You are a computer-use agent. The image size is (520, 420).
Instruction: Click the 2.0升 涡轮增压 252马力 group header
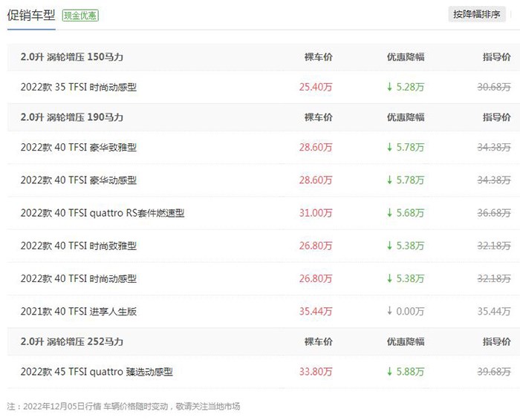pos(72,342)
